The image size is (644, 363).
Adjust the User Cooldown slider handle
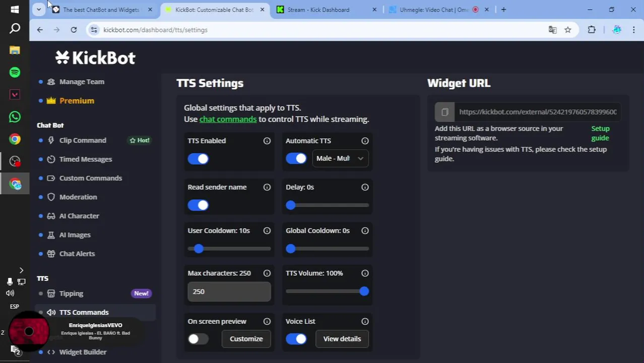pos(199,249)
